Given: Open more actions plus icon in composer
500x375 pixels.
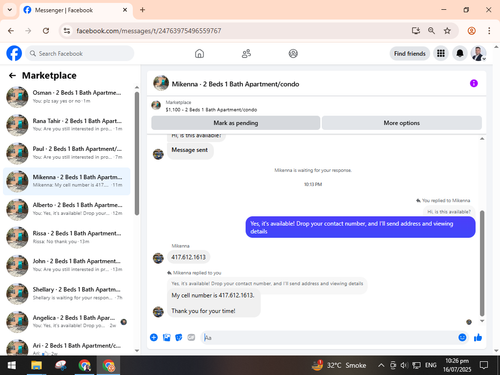Looking at the screenshot, I should [154, 338].
